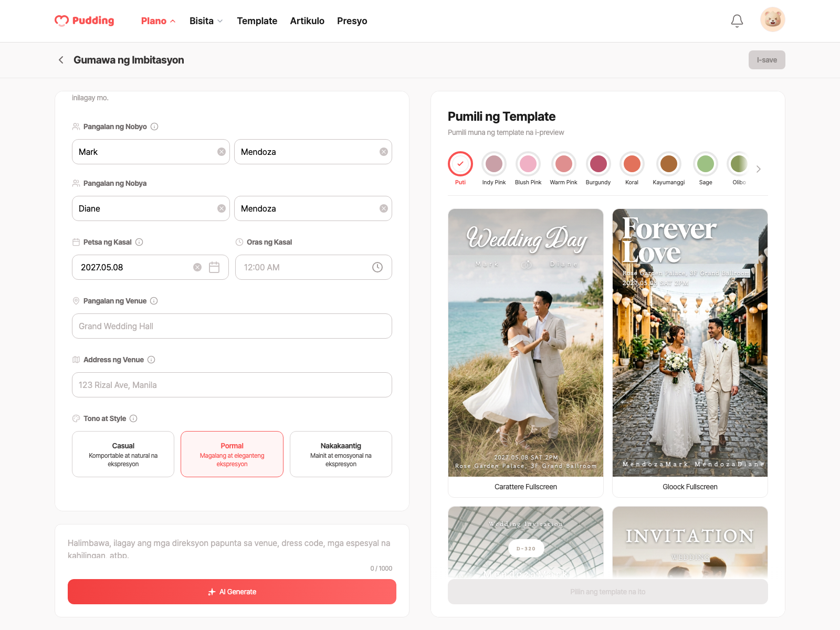Click the sparkle icon on AI Generate
840x630 pixels.
(x=212, y=592)
